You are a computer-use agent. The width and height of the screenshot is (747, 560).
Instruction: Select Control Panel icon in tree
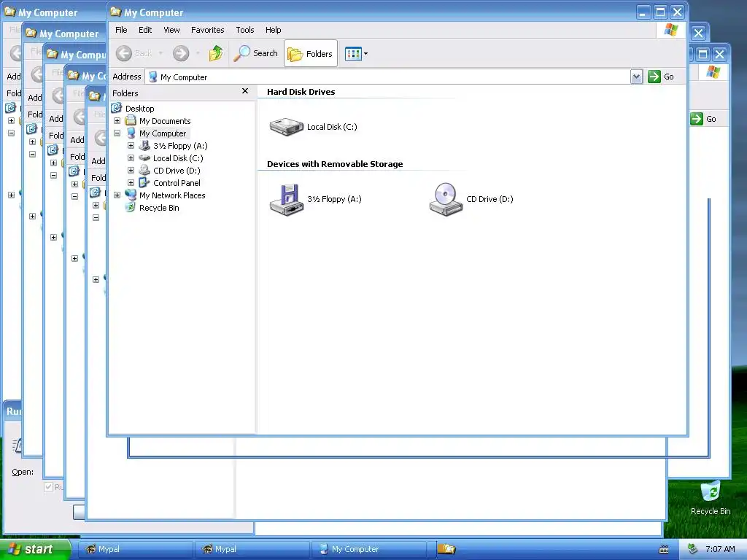tap(144, 182)
